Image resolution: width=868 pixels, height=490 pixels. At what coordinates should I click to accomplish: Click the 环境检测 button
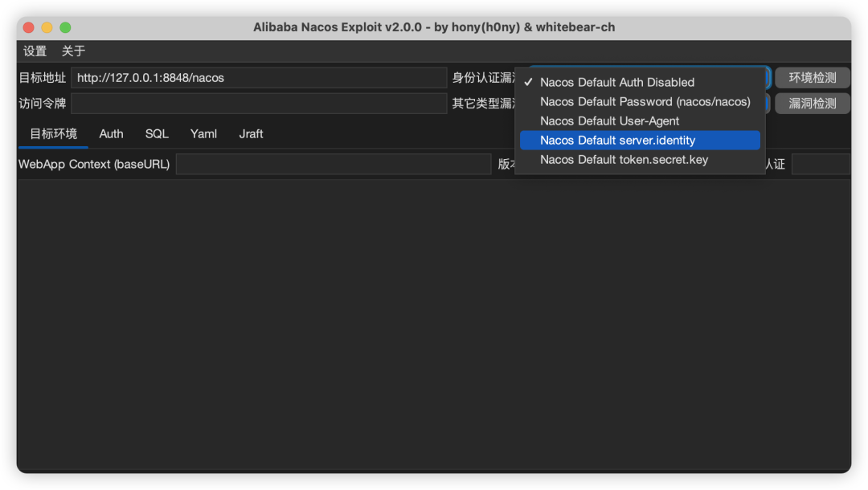[x=812, y=78]
